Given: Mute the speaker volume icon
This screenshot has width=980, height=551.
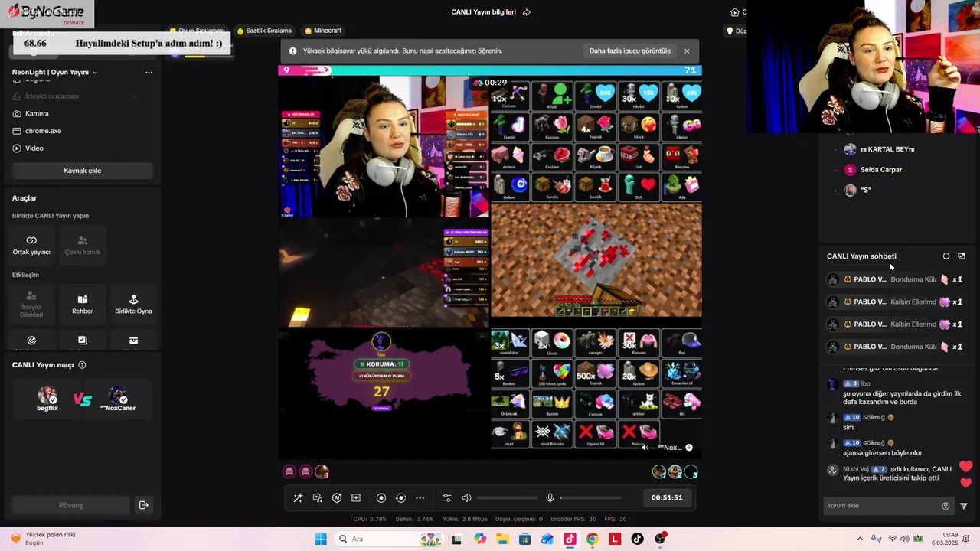Looking at the screenshot, I should tap(466, 497).
